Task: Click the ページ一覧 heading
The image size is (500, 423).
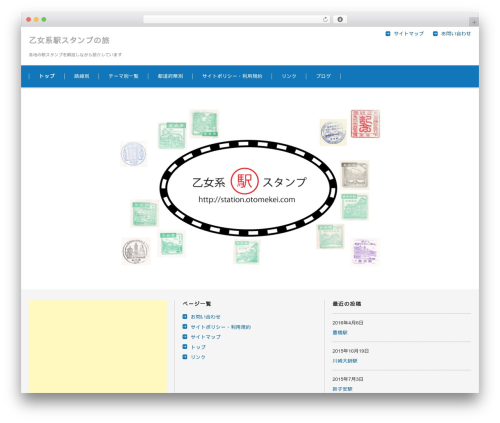Action: tap(197, 304)
